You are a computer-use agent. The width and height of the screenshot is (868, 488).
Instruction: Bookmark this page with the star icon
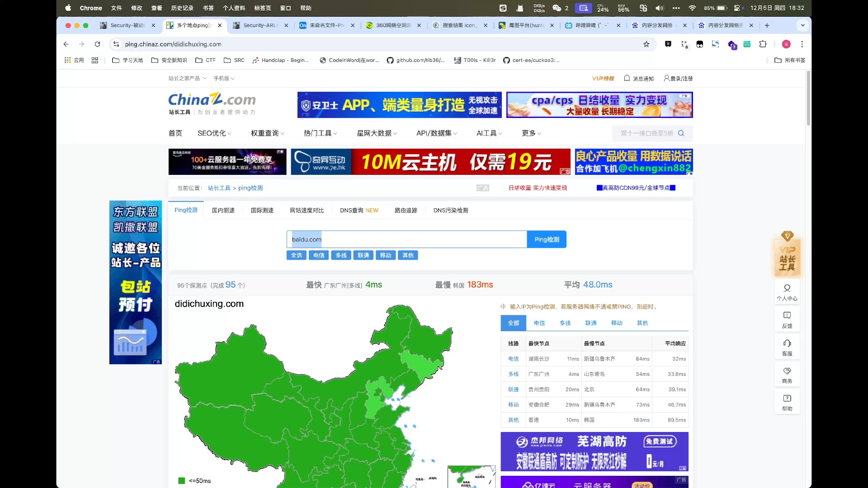[x=646, y=44]
